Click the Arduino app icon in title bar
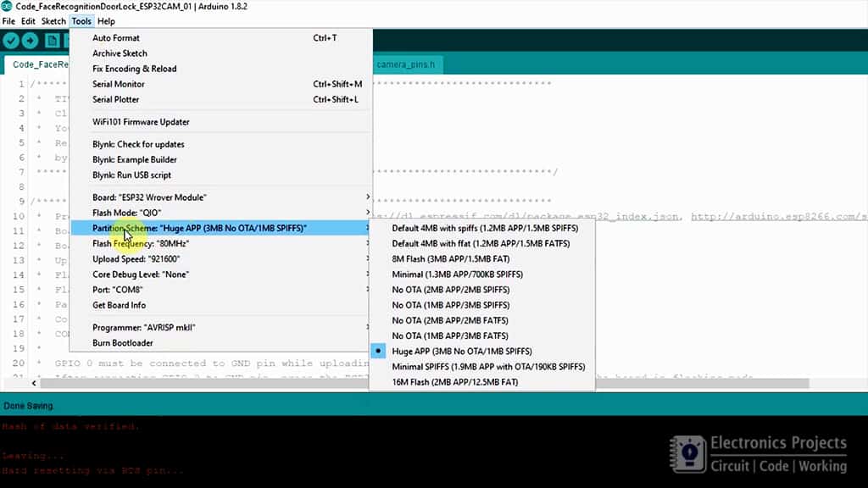The height and width of the screenshot is (488, 868). coord(7,6)
